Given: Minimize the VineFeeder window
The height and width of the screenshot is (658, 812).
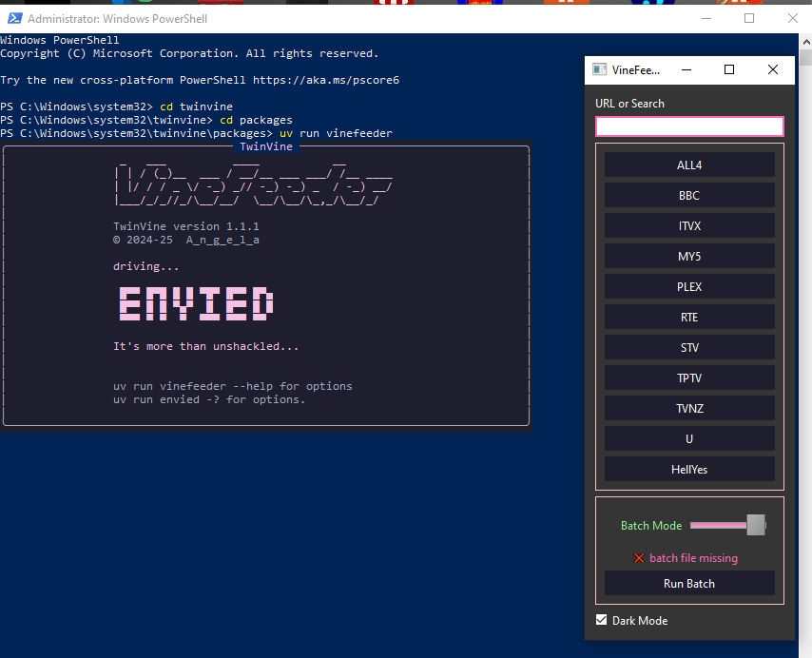Looking at the screenshot, I should click(686, 70).
